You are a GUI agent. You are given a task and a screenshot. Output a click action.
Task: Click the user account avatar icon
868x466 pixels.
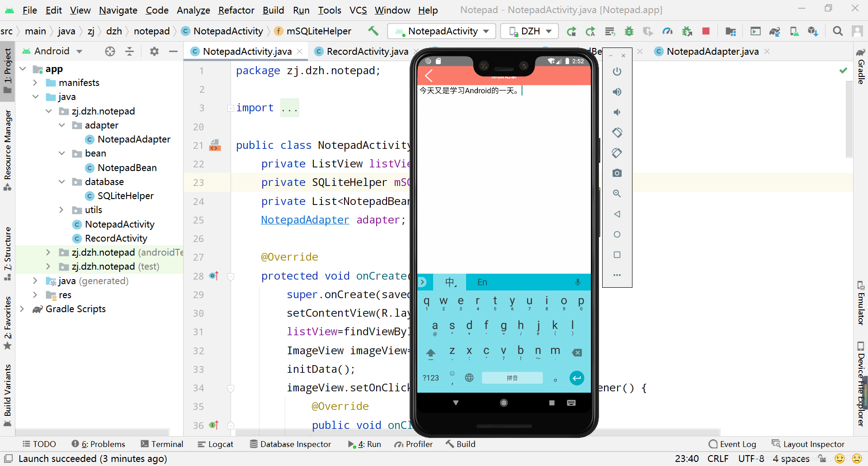(x=857, y=31)
